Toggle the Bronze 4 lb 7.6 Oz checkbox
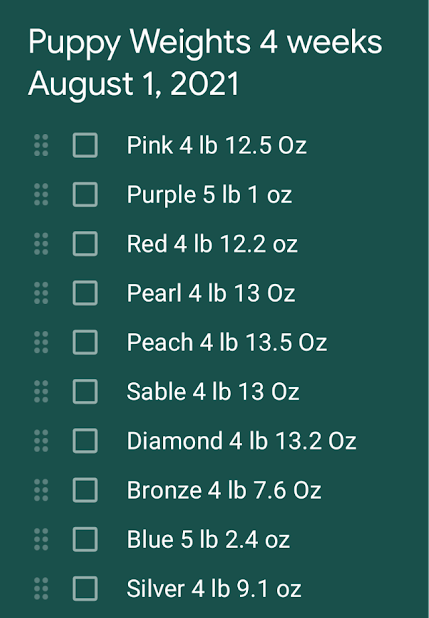 pyautogui.click(x=85, y=490)
